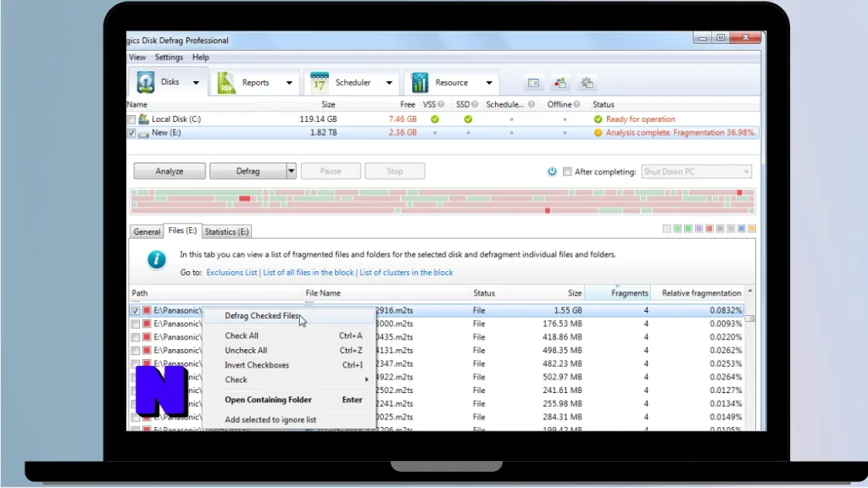
Task: Uncheck the New (E:) disk checkbox
Action: tap(131, 133)
